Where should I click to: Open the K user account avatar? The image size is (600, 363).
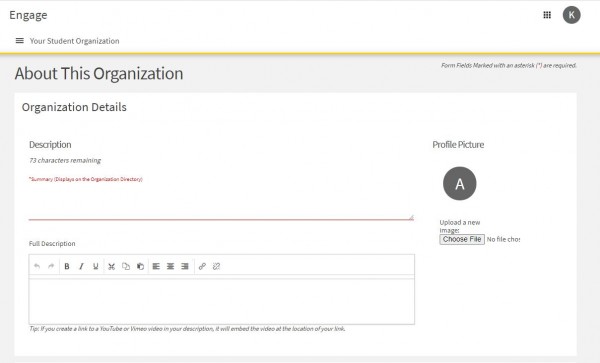coord(571,15)
